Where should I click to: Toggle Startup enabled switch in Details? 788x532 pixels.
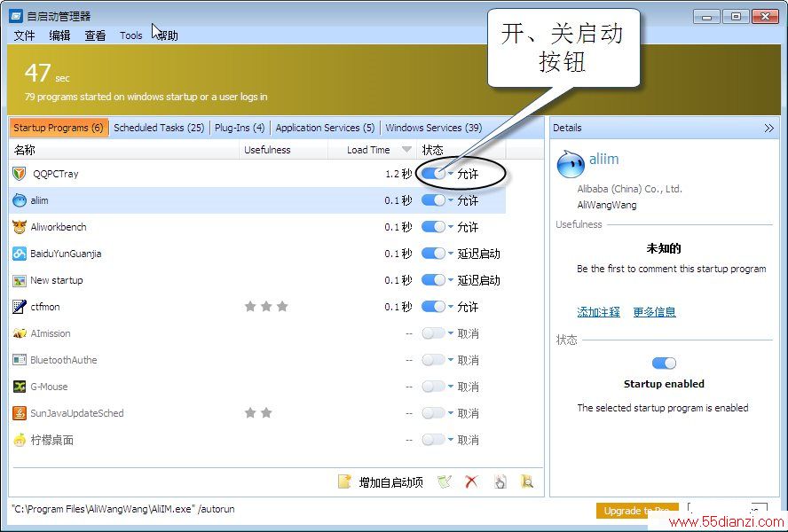click(x=664, y=363)
